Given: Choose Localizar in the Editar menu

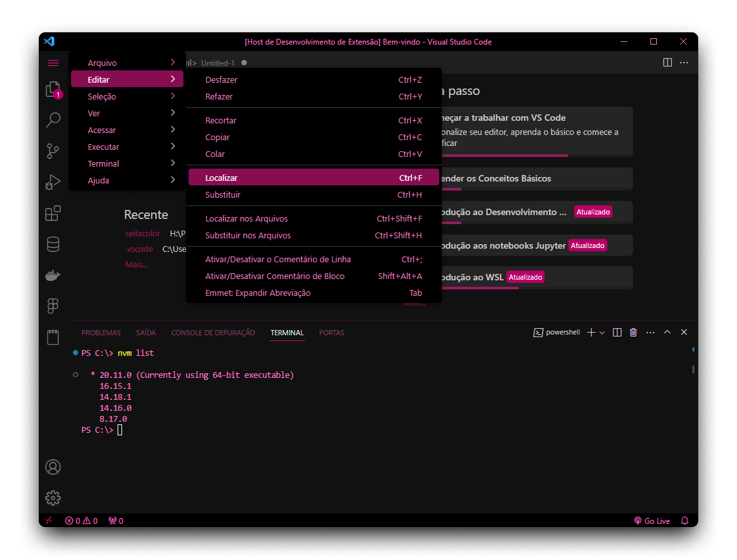Looking at the screenshot, I should tap(313, 177).
